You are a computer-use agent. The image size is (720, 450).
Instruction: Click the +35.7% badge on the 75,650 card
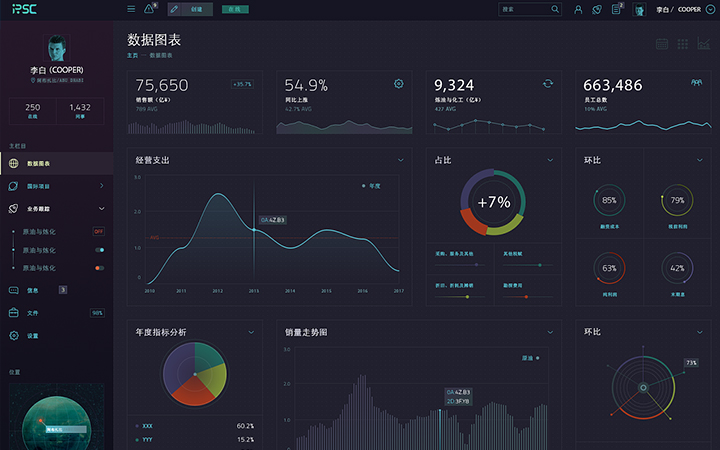coord(242,84)
